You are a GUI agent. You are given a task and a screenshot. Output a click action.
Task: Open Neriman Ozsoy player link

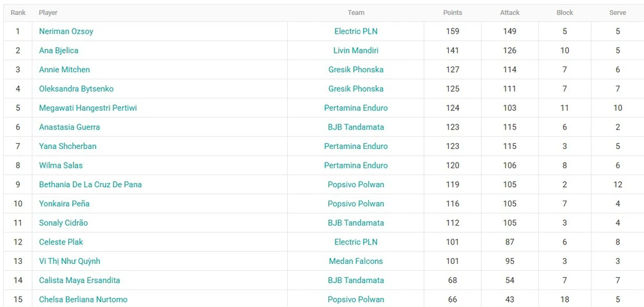click(66, 31)
